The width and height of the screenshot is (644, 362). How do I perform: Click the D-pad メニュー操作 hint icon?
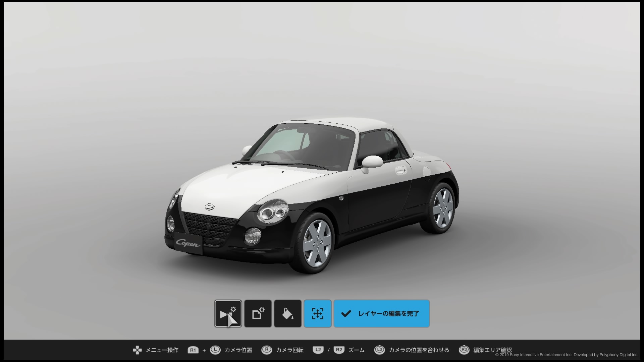[137, 350]
